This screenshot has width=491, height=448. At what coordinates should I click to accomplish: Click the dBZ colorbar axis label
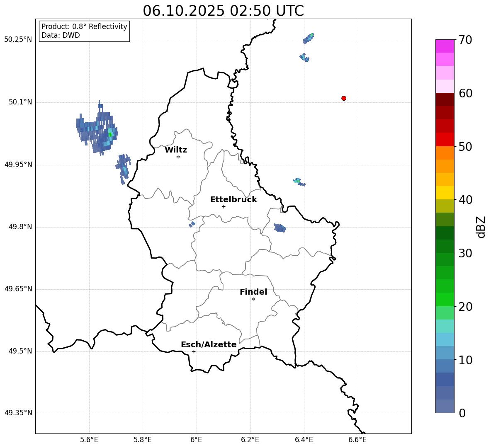481,227
